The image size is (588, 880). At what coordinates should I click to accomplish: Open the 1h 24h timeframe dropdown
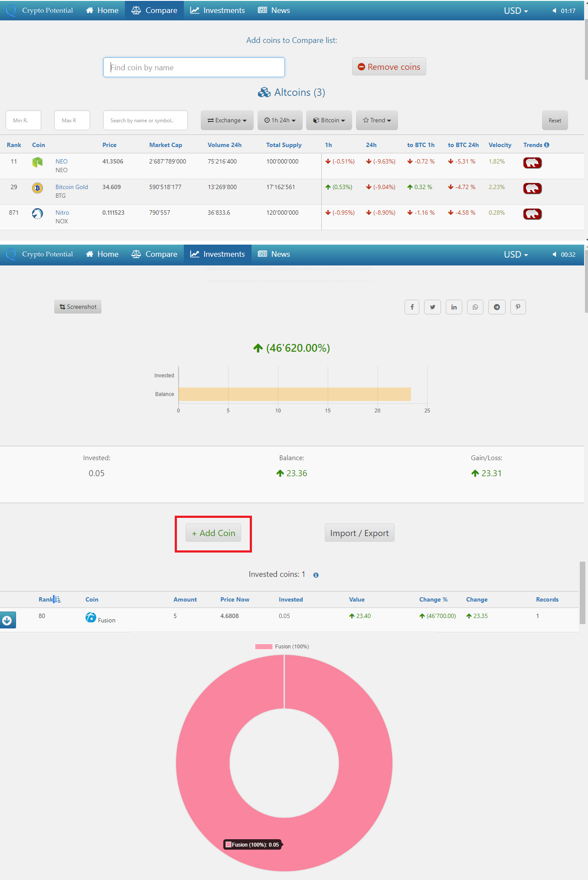(280, 120)
